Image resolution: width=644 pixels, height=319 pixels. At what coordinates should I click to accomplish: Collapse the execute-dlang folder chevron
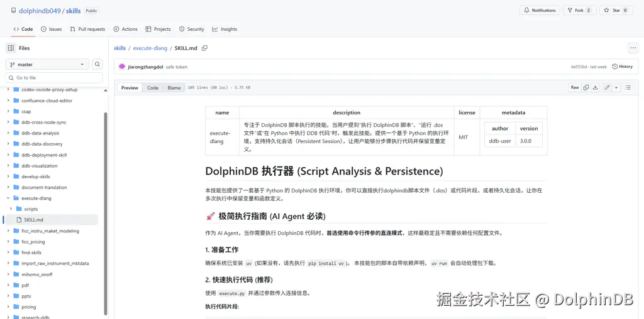(x=8, y=198)
